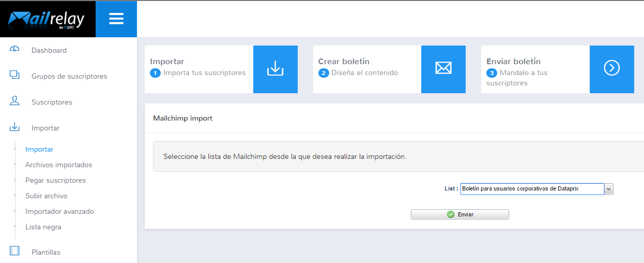
Task: Click the envelope icon on Crear boletín card
Action: [x=443, y=69]
